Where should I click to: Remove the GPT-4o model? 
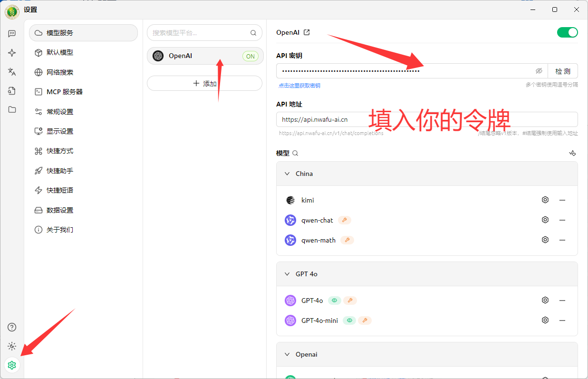tap(562, 301)
